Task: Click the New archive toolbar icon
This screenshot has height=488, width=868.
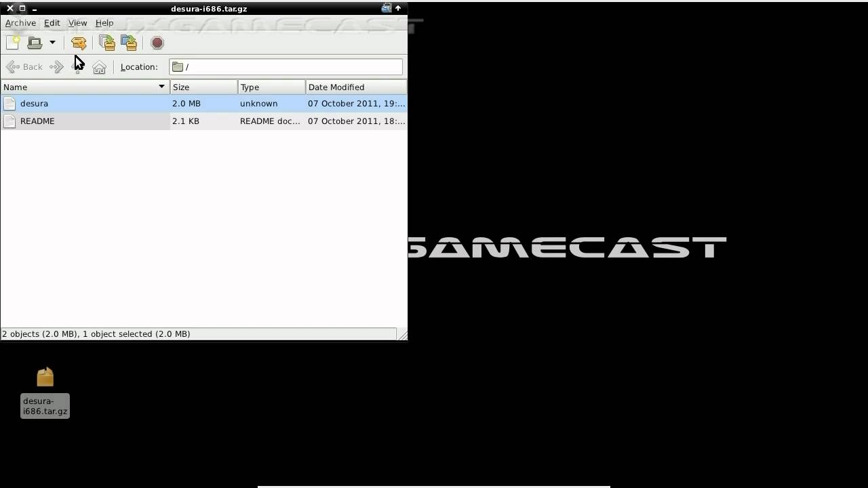Action: (13, 43)
